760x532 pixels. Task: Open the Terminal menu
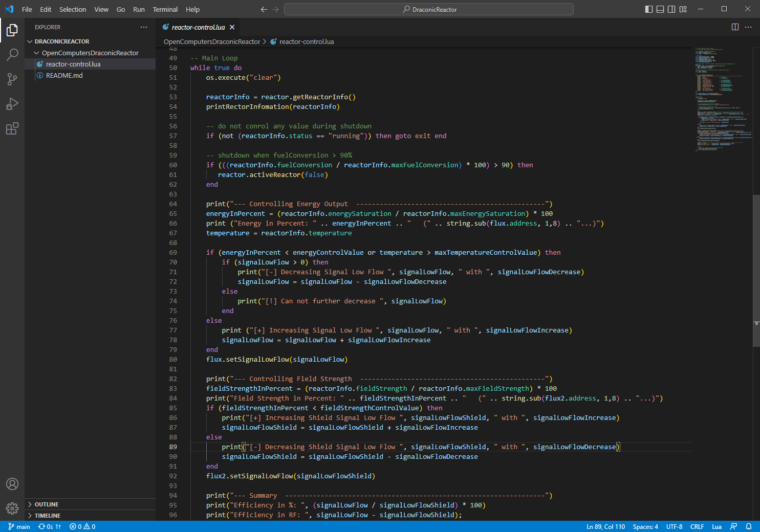(165, 9)
